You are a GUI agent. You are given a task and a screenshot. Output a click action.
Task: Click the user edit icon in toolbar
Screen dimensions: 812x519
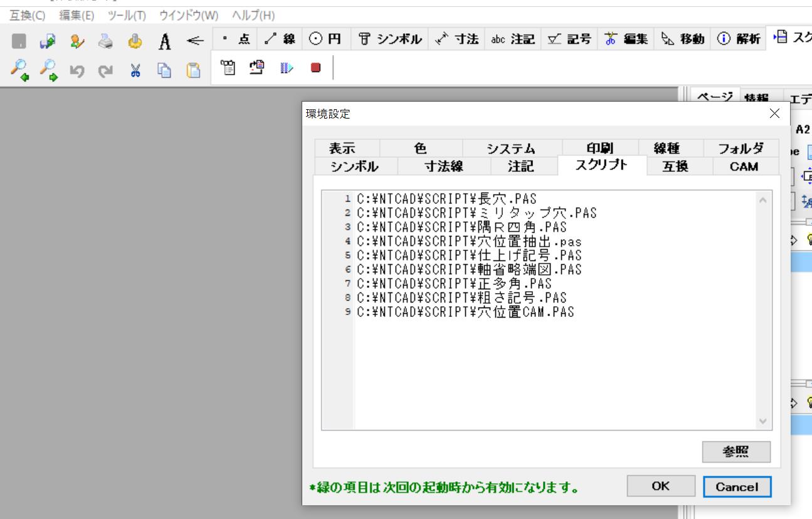pyautogui.click(x=77, y=41)
